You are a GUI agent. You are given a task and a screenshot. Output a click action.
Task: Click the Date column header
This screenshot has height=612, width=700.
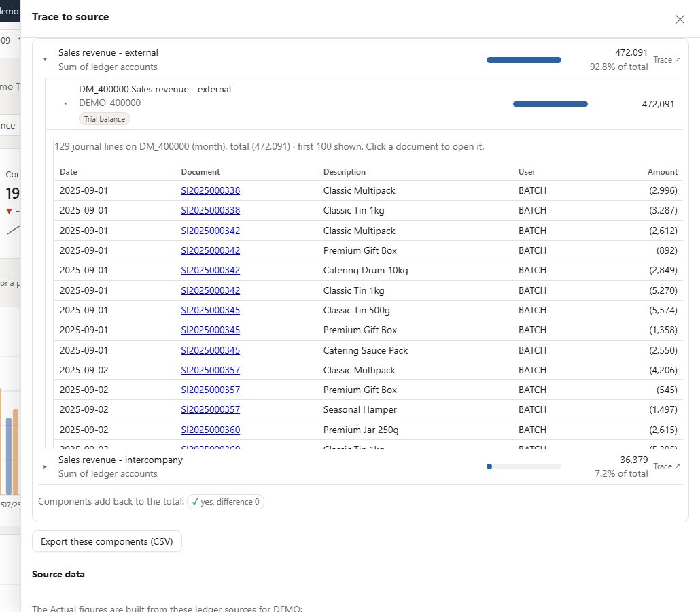(x=69, y=172)
